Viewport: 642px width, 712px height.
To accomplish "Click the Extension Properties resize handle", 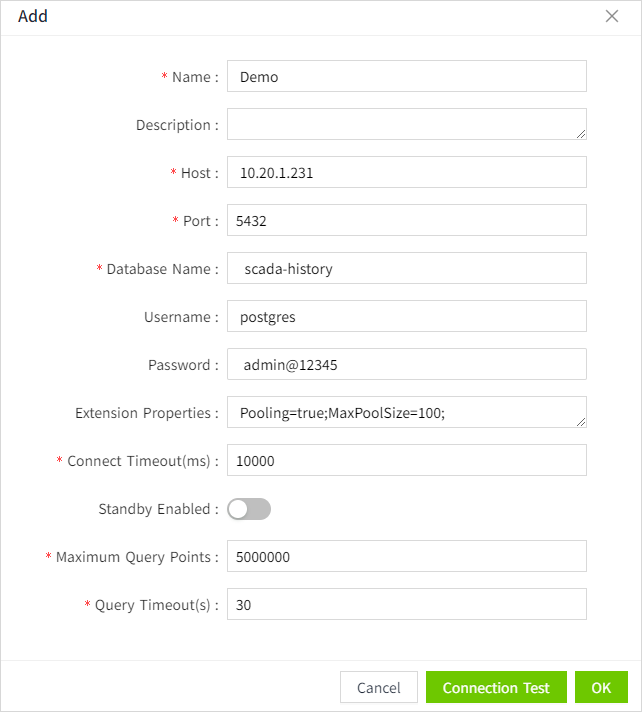I will (581, 421).
